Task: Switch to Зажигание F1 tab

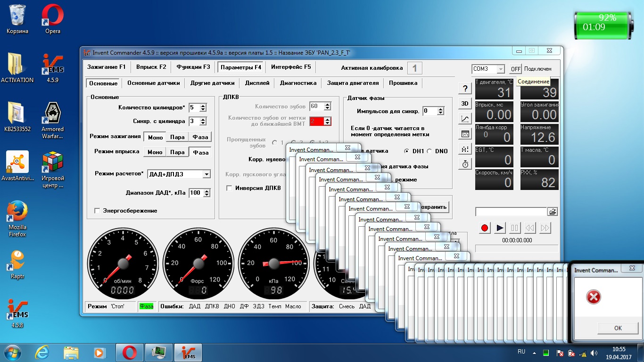Action: coord(106,67)
